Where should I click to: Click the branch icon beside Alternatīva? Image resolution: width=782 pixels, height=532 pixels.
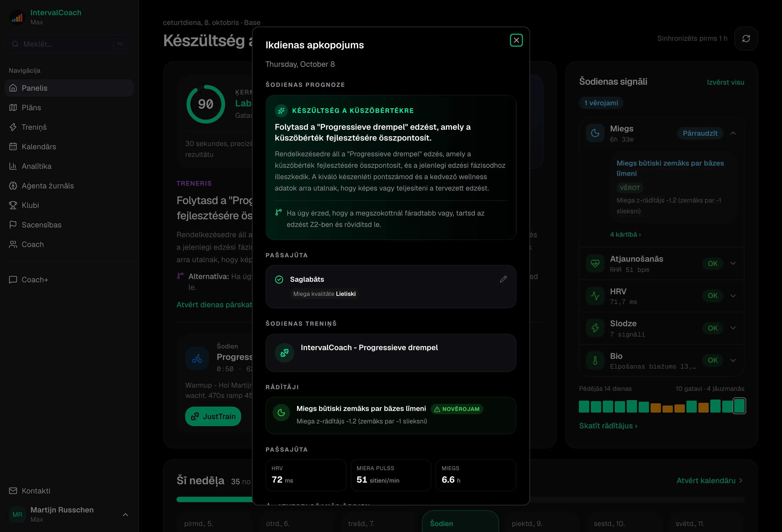tap(180, 276)
